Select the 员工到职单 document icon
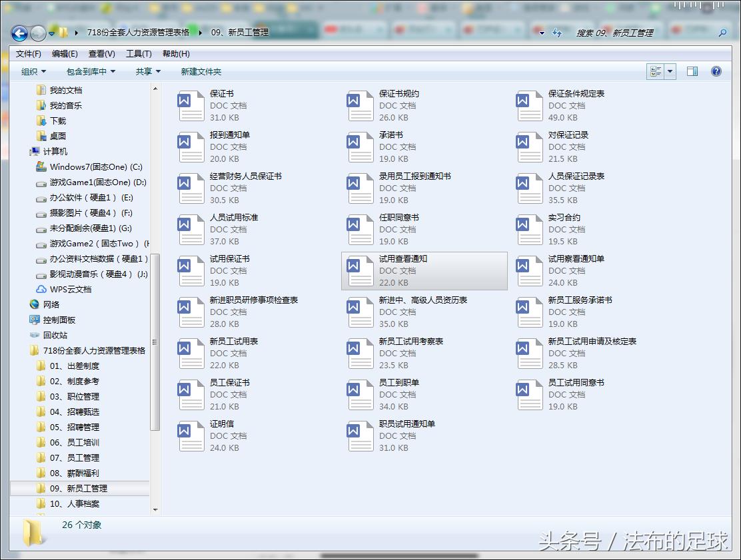Screen dimensions: 741x560 360,394
